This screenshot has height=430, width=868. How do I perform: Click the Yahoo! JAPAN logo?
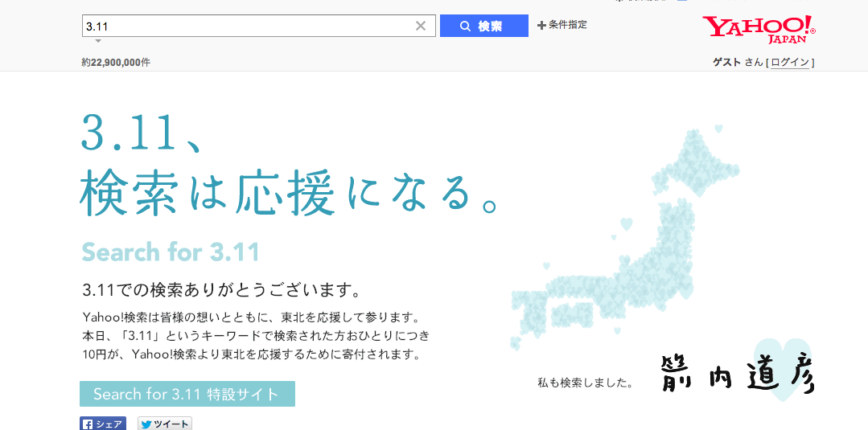click(x=759, y=29)
